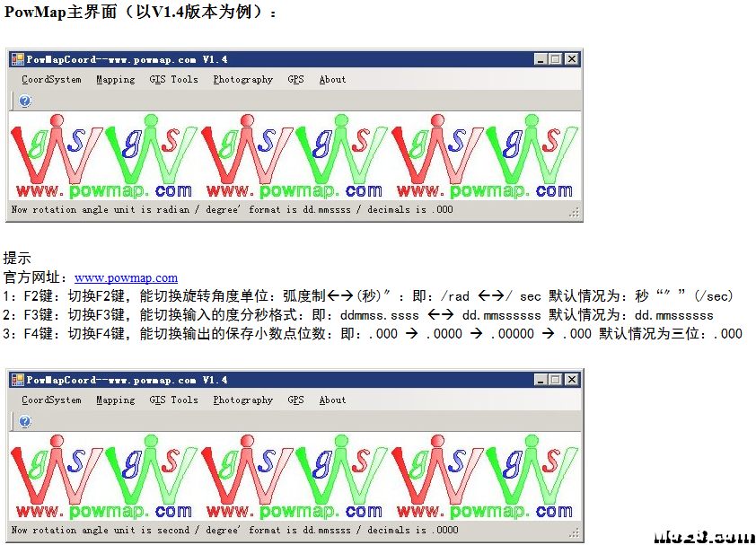The width and height of the screenshot is (756, 545).
Task: Open GIS Tools menu in top window
Action: [173, 80]
